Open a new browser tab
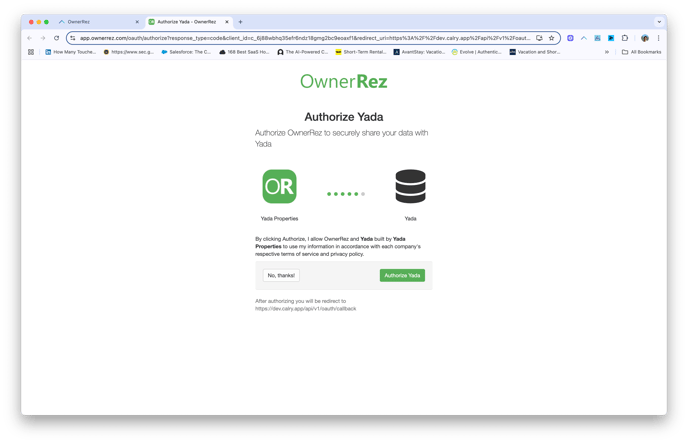688x443 pixels. pos(240,22)
